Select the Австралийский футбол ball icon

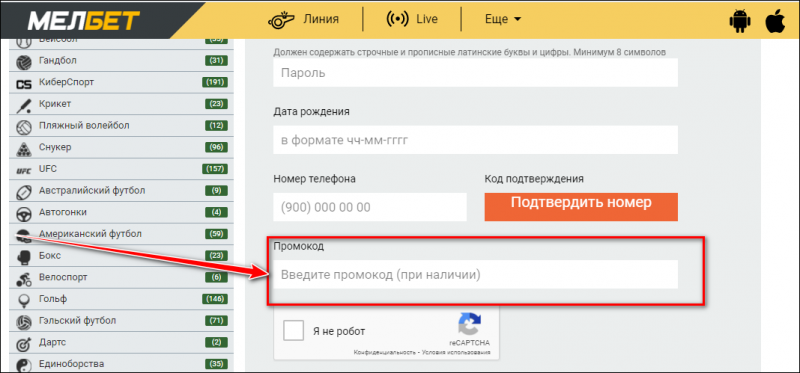24,191
